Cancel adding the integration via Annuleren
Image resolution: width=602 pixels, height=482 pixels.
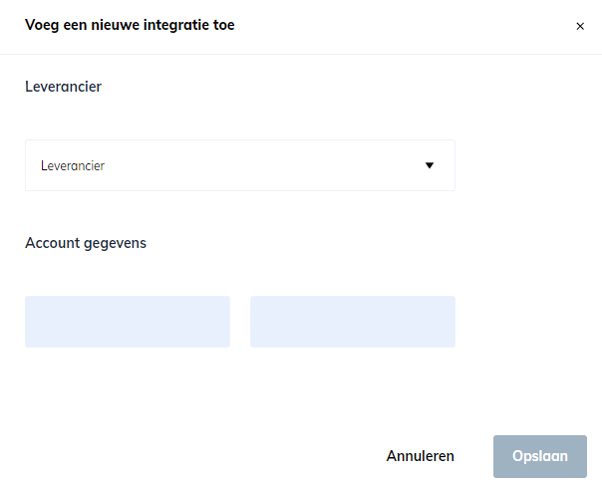pyautogui.click(x=420, y=456)
